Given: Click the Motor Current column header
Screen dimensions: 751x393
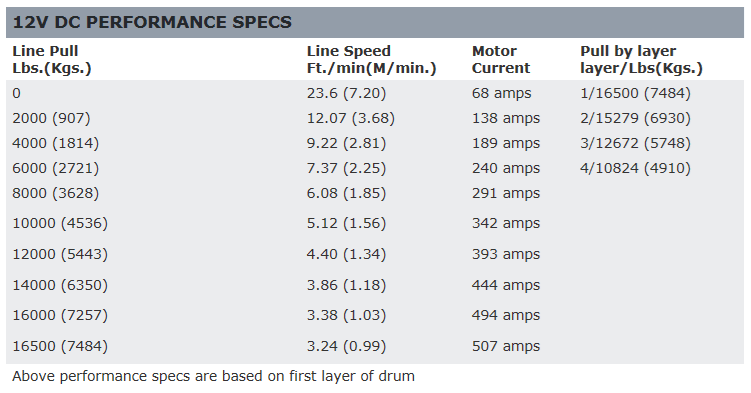Looking at the screenshot, I should click(501, 59).
